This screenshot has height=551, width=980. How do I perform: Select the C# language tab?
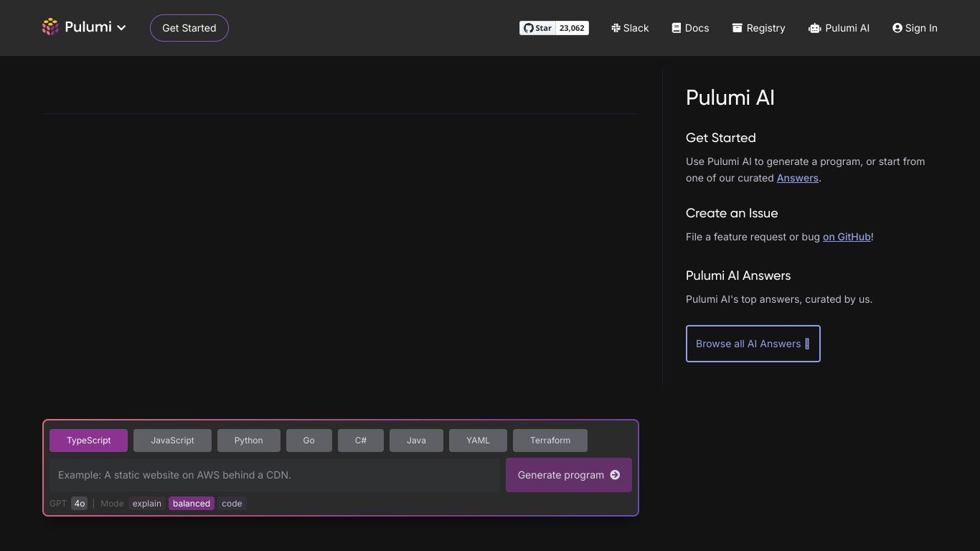coord(361,441)
